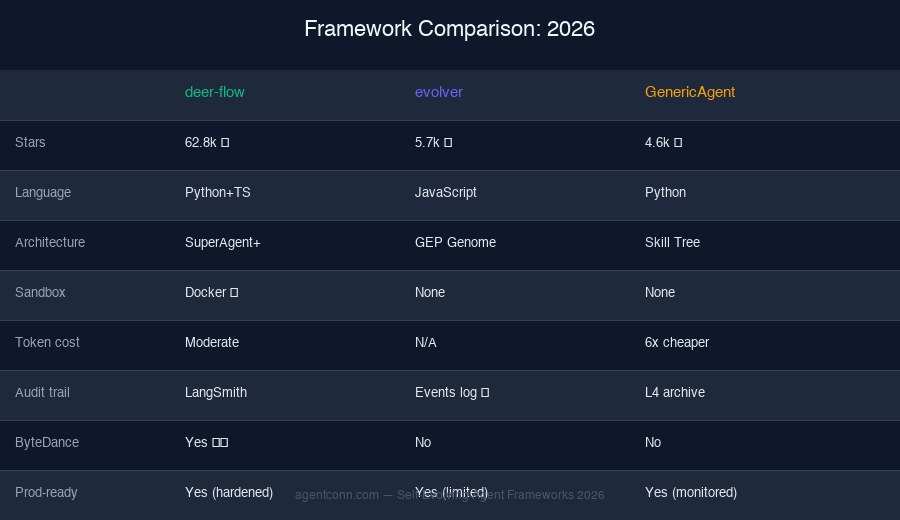The height and width of the screenshot is (520, 900).
Task: Select the 'LangSmith' cell
Action: (x=216, y=392)
